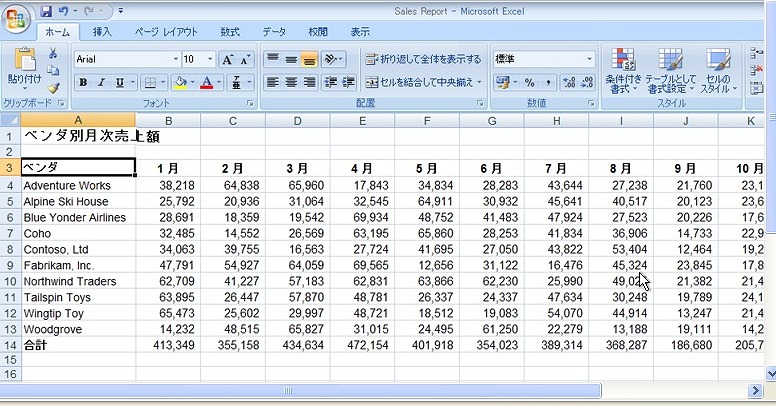Click cell containing Northwind Traders
This screenshot has height=406, width=776.
click(x=78, y=281)
